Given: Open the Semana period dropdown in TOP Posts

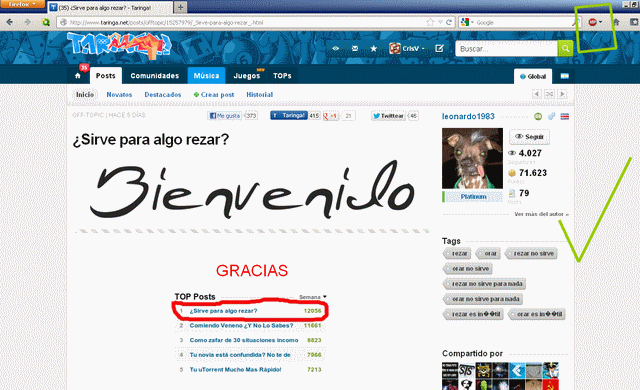Looking at the screenshot, I should click(x=313, y=297).
